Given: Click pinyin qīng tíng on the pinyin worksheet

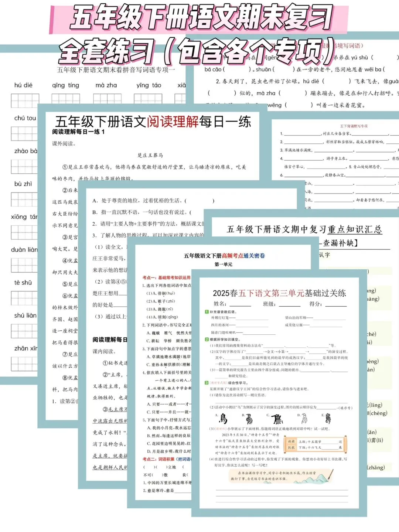Looking at the screenshot, I should [65, 85].
